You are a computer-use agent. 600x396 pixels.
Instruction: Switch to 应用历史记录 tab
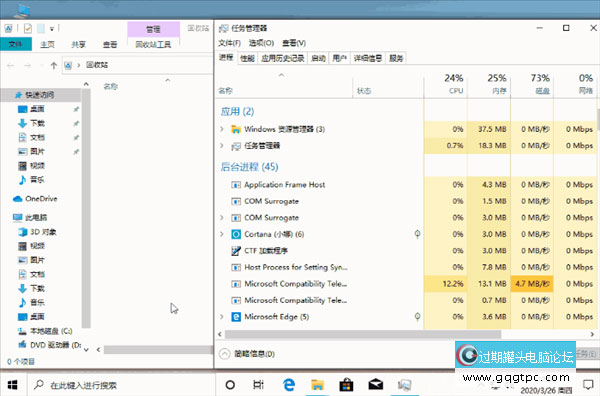pos(282,58)
